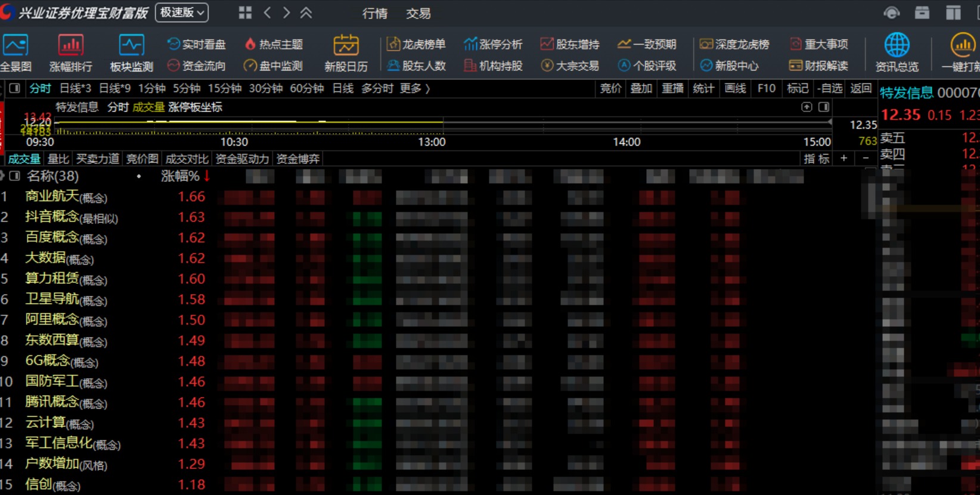Open 涨停分析 limit-up analysis
Viewport: 980px width, 495px height.
coord(493,44)
